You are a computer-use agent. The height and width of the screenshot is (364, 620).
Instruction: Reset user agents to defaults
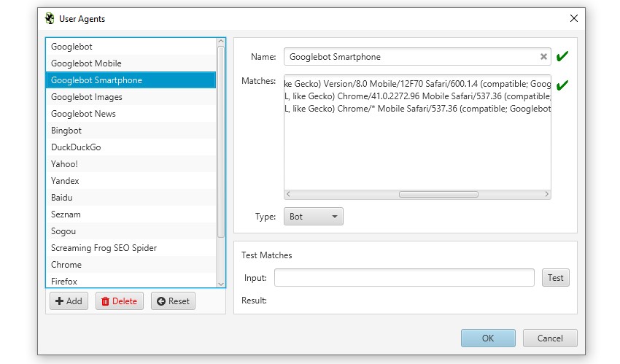pyautogui.click(x=173, y=301)
